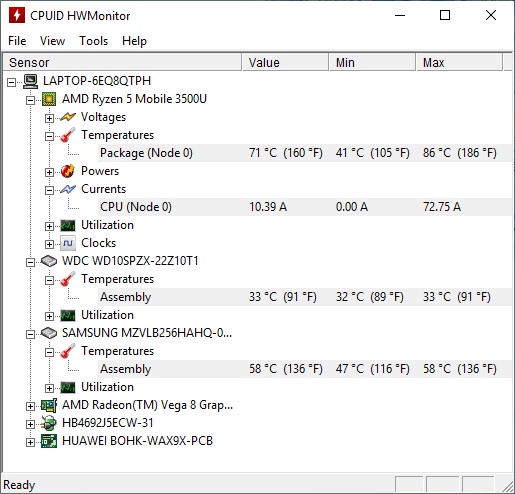Expand the Voltages node under Ryzen 5
Viewport: 515px width, 494px height.
(49, 118)
